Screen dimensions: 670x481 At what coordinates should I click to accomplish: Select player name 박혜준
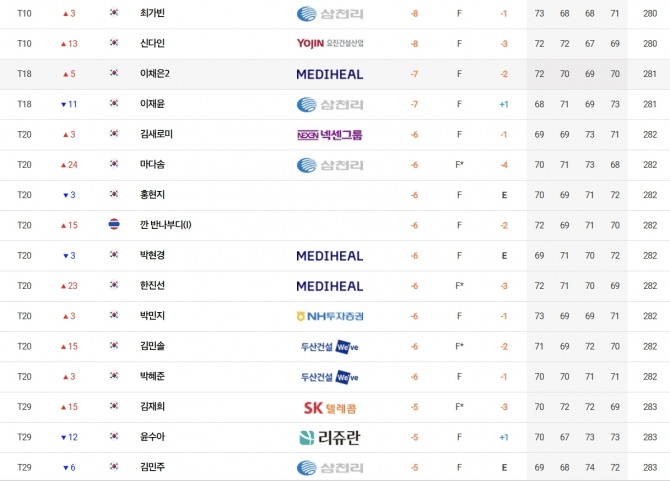153,377
